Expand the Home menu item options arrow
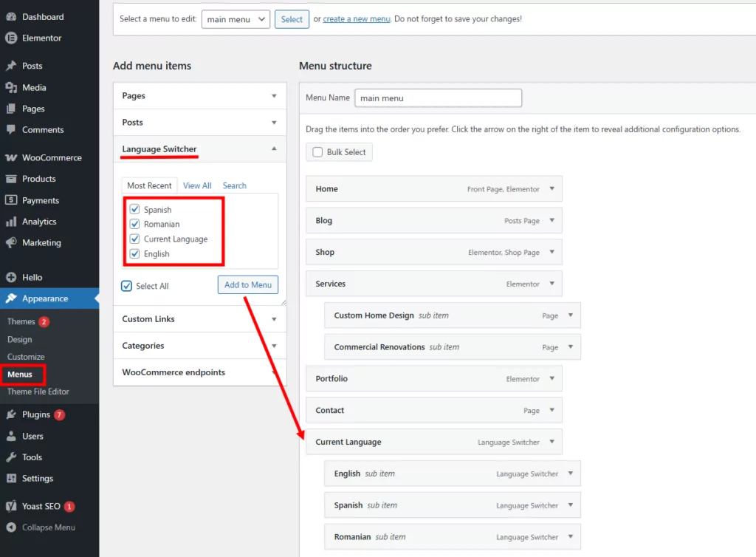 (x=551, y=189)
